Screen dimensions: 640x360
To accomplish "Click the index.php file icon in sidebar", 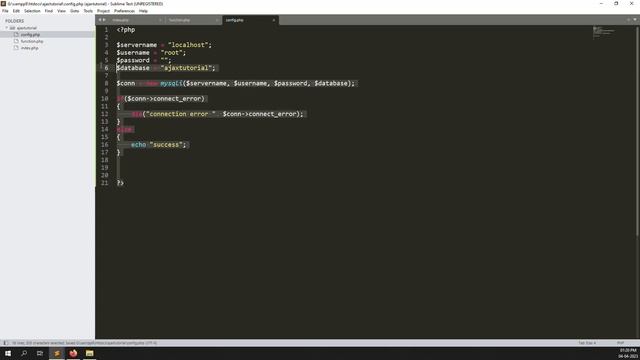I will 16,48.
